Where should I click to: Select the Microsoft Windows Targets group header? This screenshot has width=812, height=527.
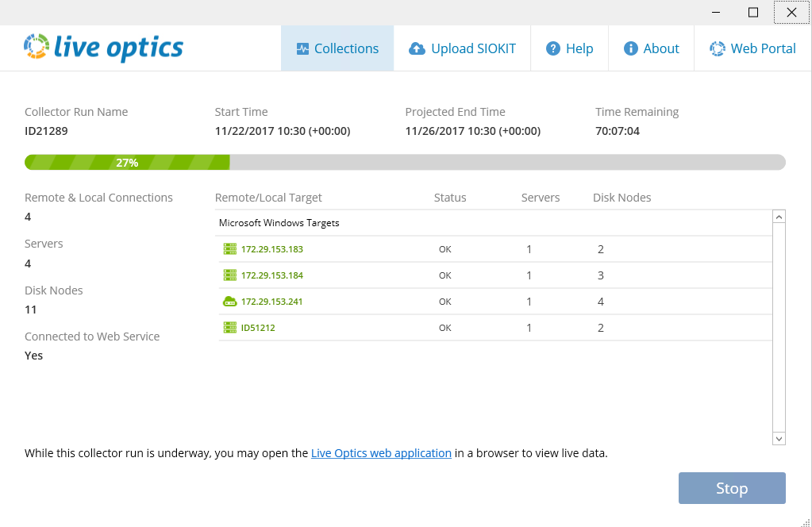coord(279,223)
